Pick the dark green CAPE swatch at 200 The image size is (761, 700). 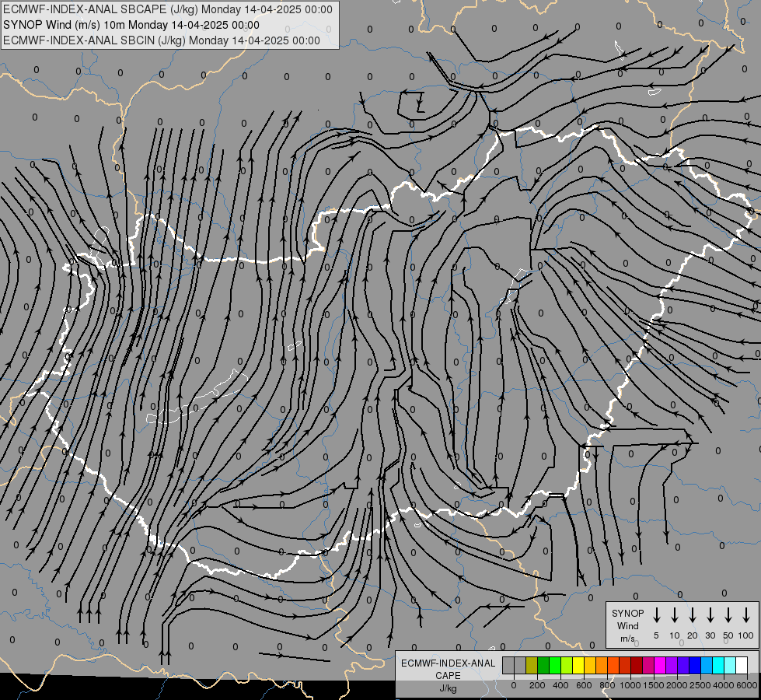coord(543,665)
